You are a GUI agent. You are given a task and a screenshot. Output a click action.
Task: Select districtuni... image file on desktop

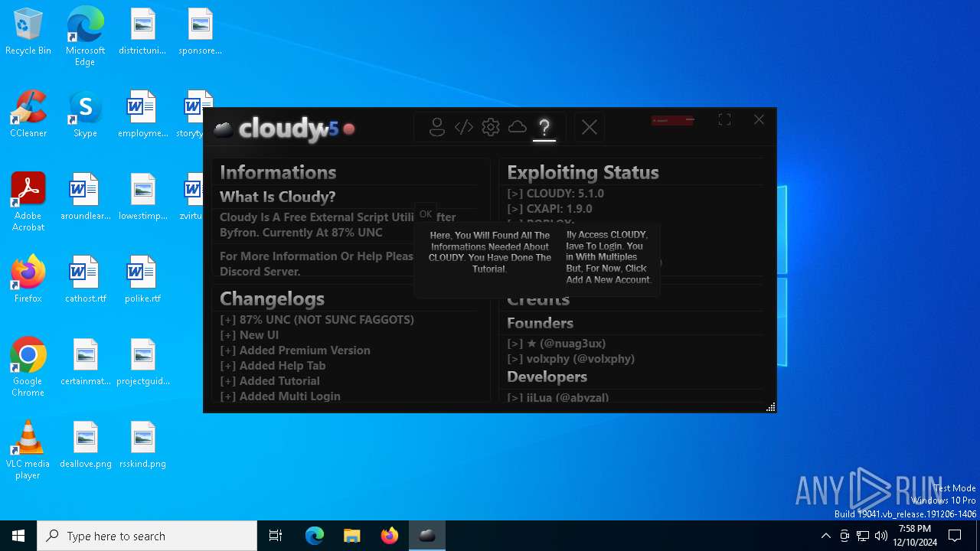142,32
